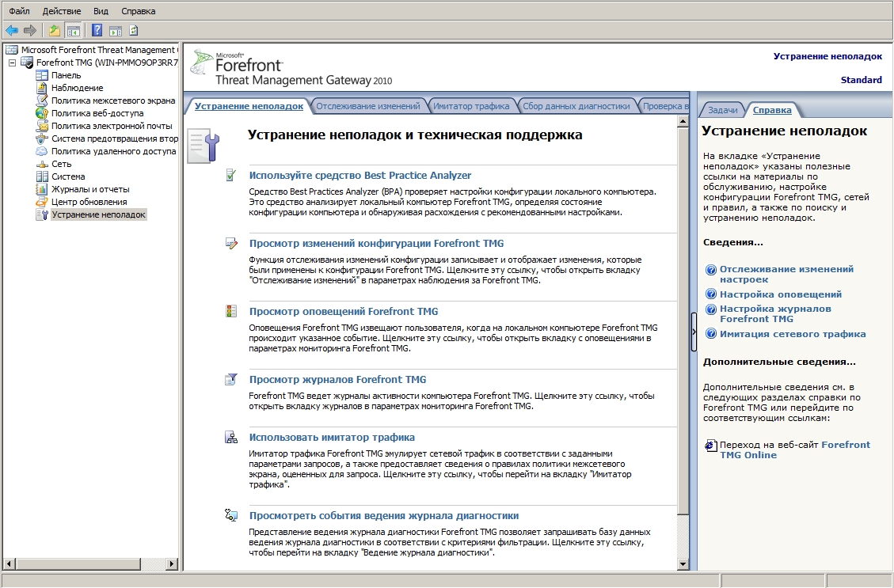The height and width of the screenshot is (588, 894).
Task: Collapse the right pane using the splitter arrow
Action: (694, 333)
